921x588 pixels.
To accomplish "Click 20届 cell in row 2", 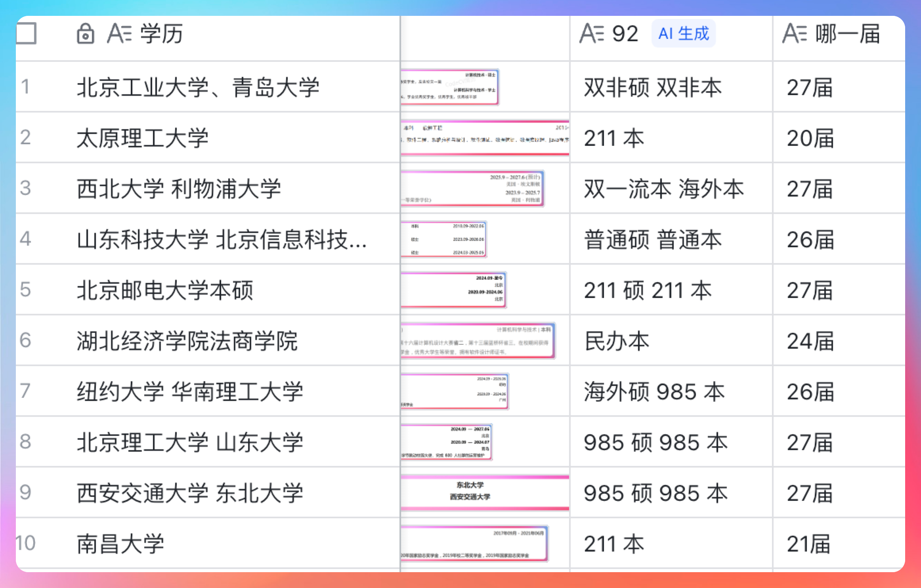I will (x=810, y=137).
